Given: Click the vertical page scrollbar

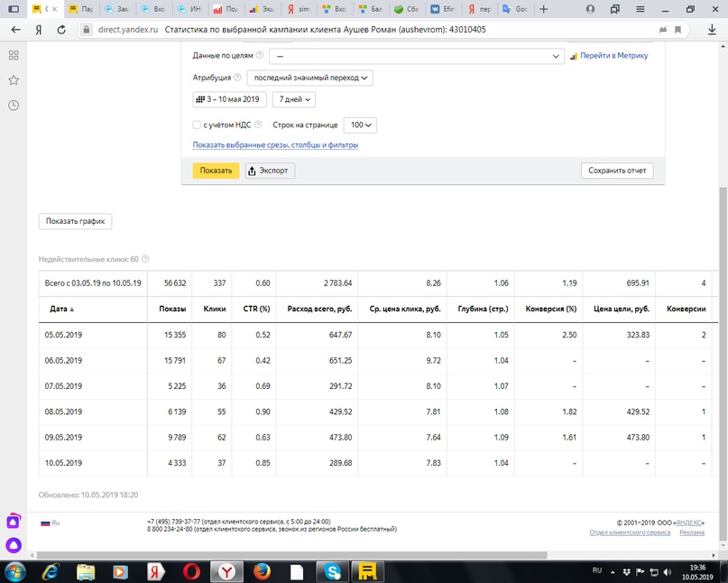Looking at the screenshot, I should click(723, 364).
